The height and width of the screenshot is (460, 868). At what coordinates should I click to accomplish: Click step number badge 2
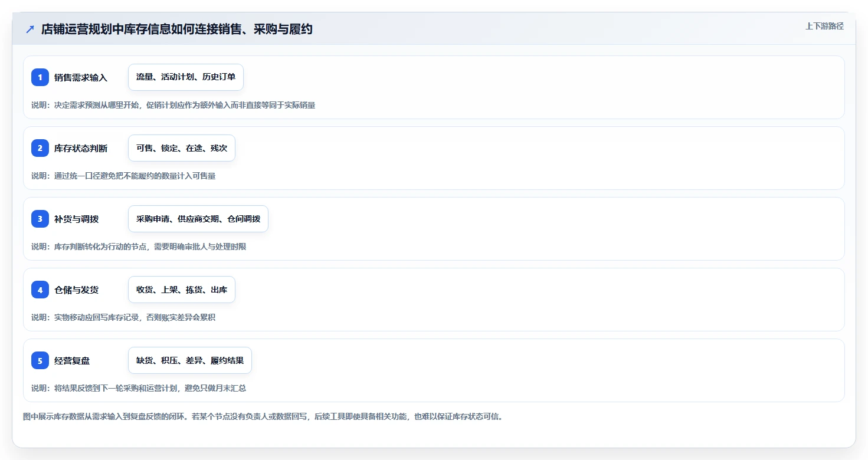coord(40,148)
